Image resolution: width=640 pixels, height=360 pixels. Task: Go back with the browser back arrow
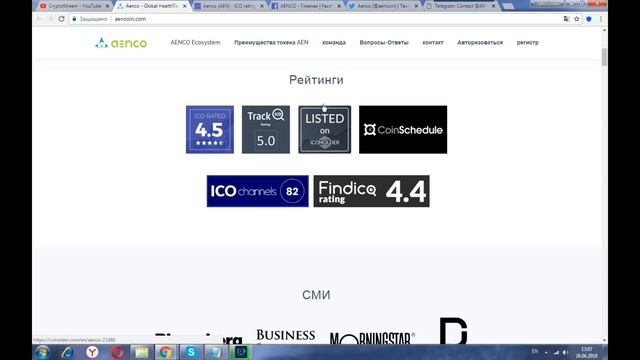tap(39, 19)
